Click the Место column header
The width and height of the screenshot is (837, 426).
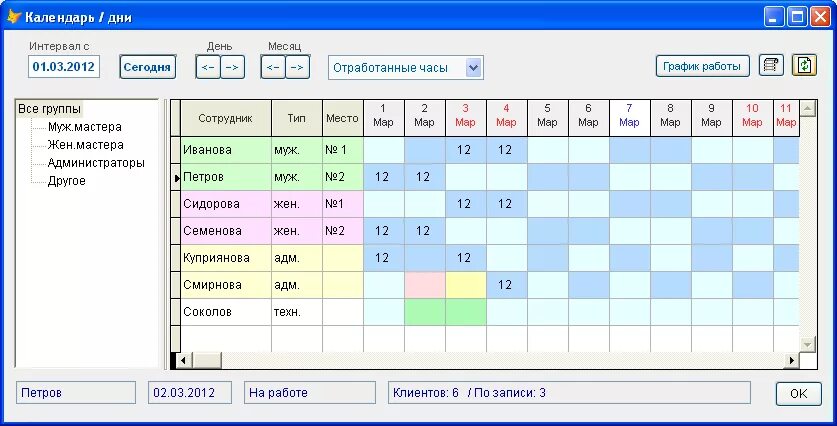pos(343,118)
